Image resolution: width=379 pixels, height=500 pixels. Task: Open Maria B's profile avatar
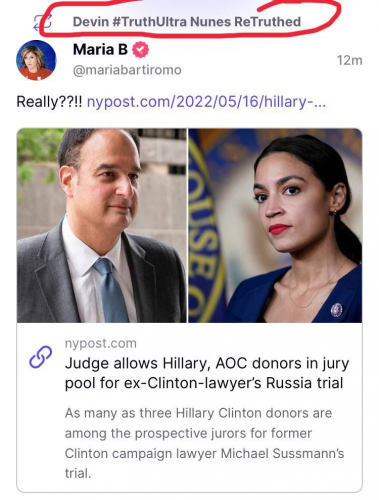coord(36,60)
